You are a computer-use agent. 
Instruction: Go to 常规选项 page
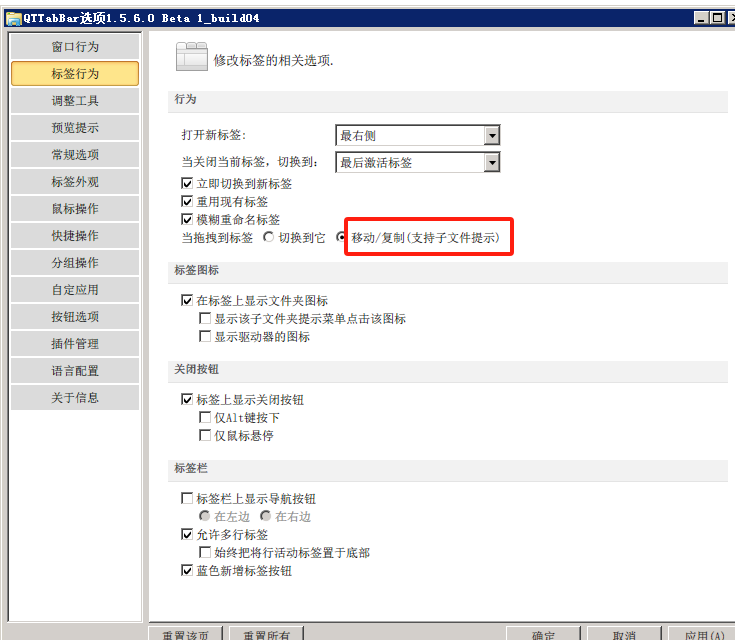coord(75,155)
